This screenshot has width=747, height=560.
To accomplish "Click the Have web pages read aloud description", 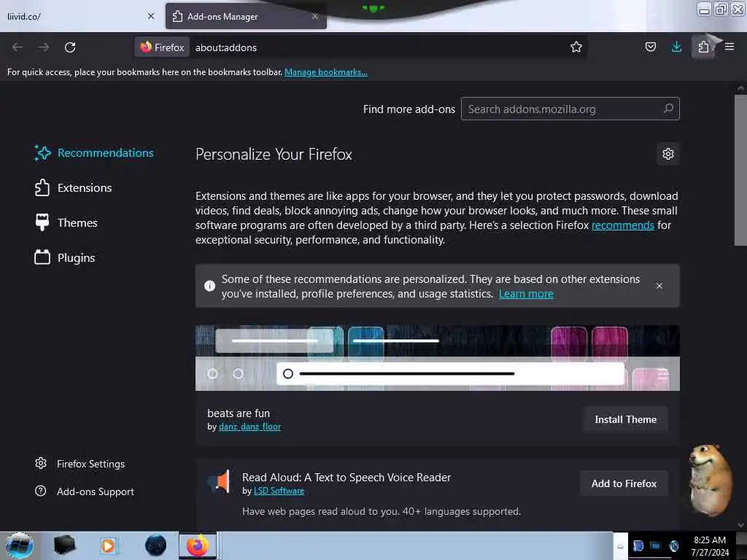I will 381,511.
